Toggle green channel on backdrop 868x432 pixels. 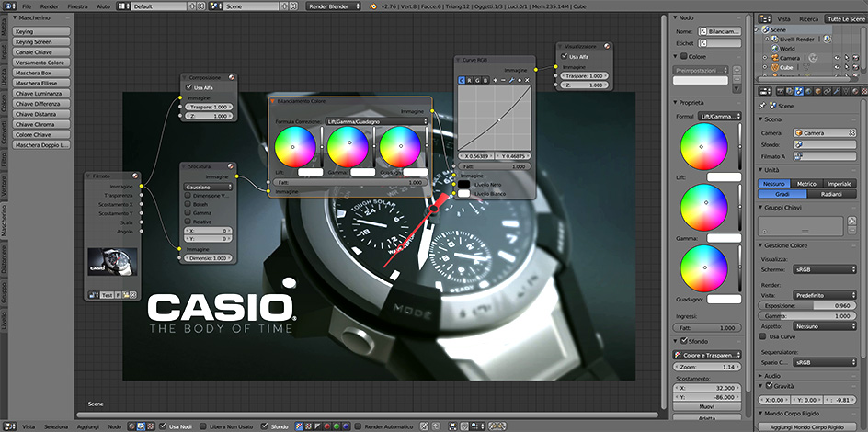click(x=337, y=426)
